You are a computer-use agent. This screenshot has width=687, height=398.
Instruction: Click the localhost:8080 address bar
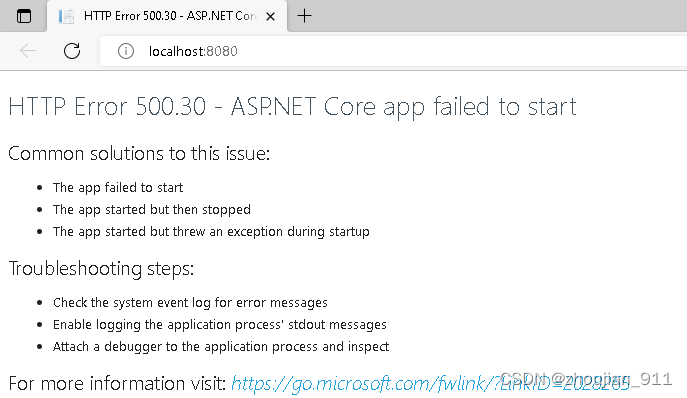point(393,51)
